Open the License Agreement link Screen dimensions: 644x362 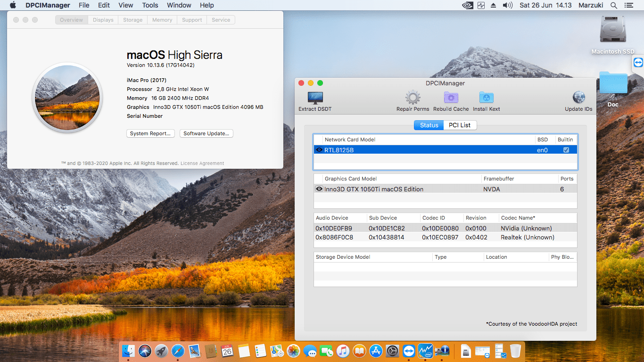(x=202, y=164)
